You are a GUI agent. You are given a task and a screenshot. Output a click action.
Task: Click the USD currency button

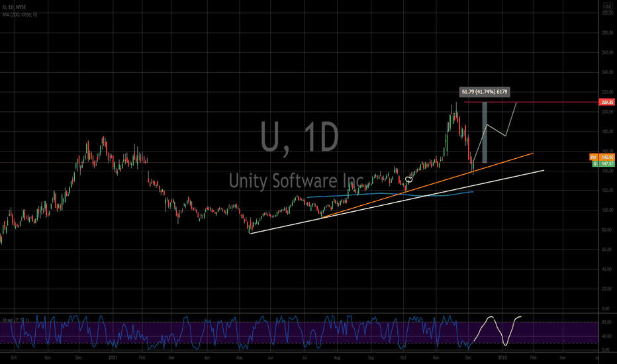tap(607, 7)
